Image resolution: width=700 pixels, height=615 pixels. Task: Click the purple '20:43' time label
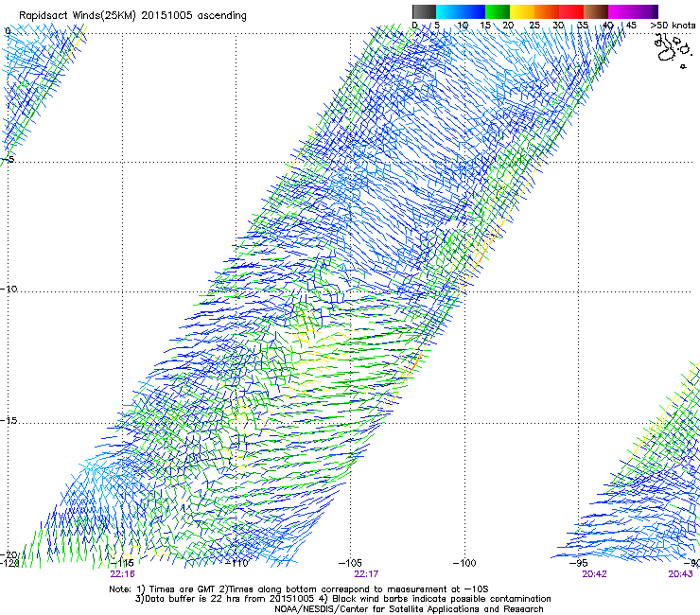tap(680, 574)
